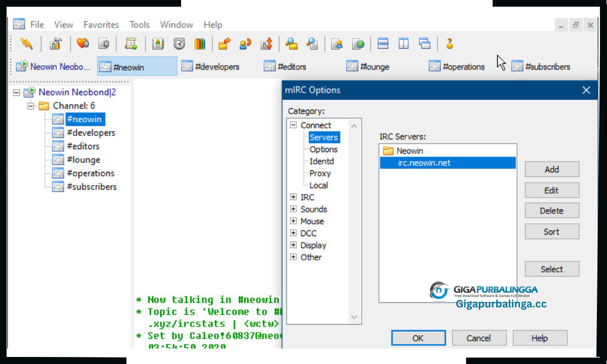Click the Delete server button

pos(552,211)
